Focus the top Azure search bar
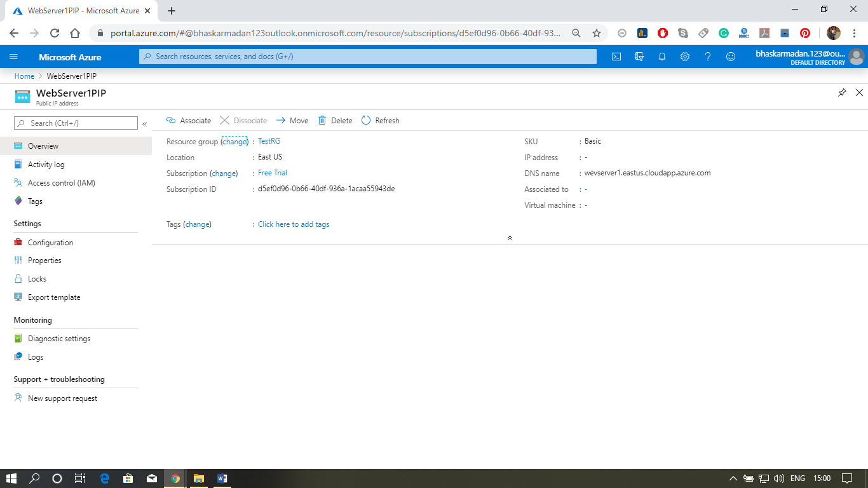This screenshot has width=868, height=488. (368, 57)
